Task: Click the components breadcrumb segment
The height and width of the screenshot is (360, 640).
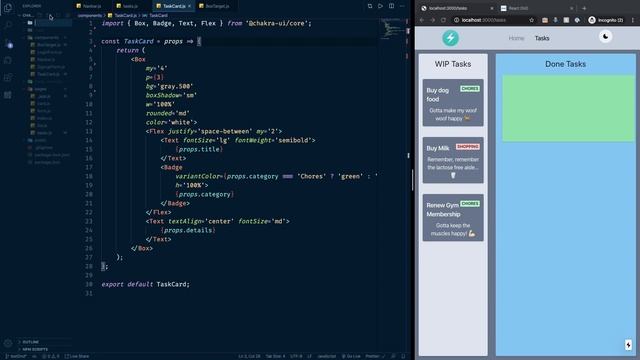Action: 90,16
